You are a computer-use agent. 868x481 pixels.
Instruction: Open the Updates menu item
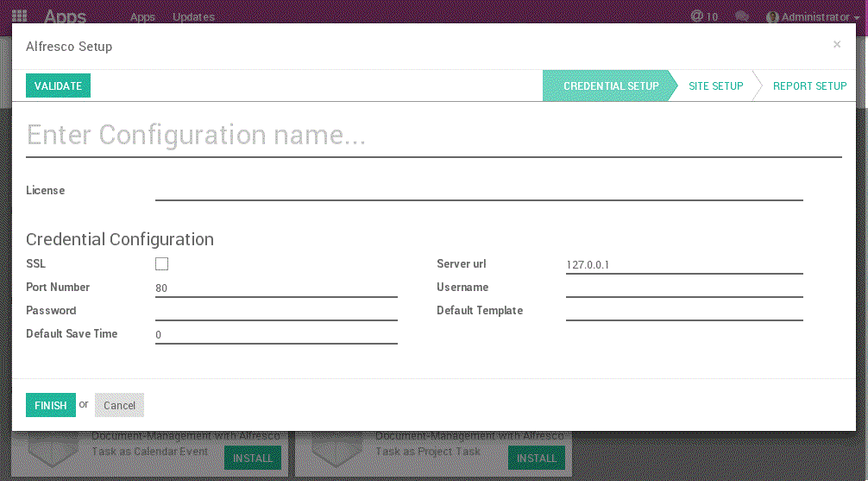(x=193, y=17)
